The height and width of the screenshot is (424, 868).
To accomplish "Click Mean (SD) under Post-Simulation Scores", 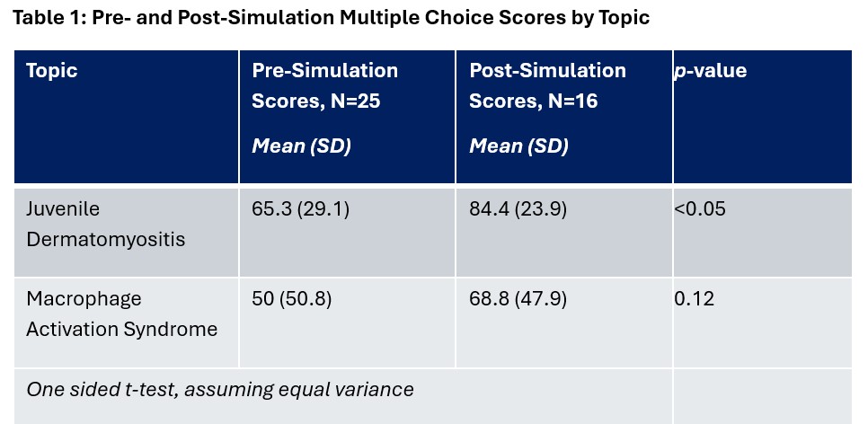I will (x=518, y=146).
